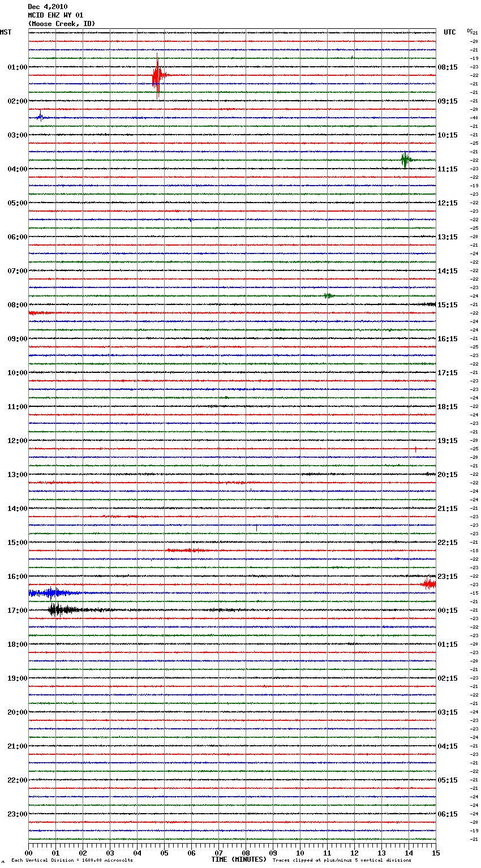Screen dimensions: 481x868
Task: Click the '-15' DC offset value
Action: pos(474,593)
